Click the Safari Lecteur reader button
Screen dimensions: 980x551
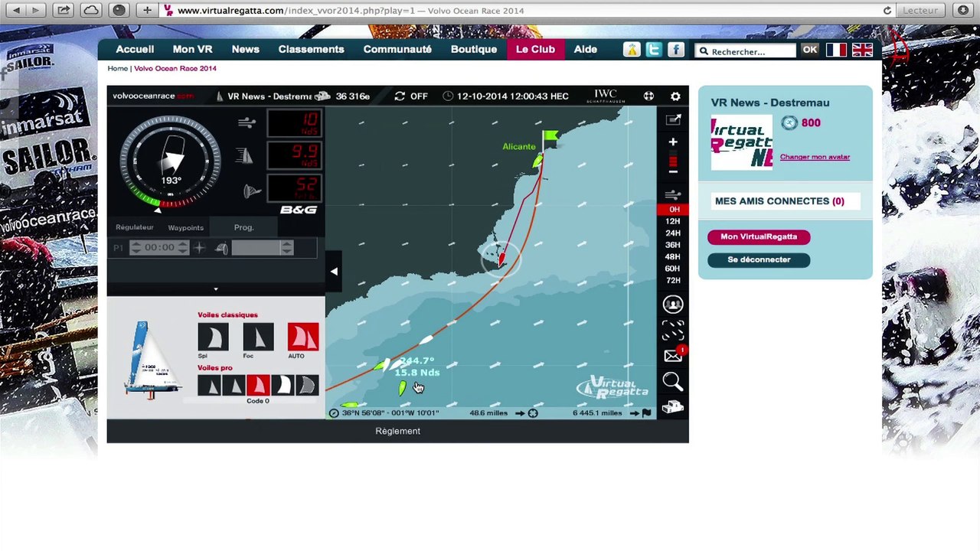tap(921, 11)
